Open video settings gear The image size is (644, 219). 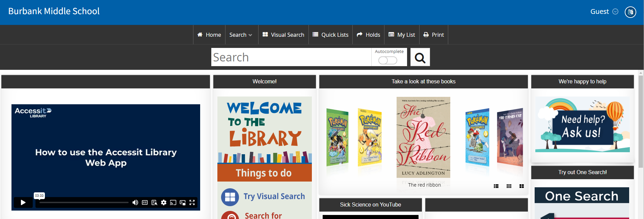pos(164,202)
